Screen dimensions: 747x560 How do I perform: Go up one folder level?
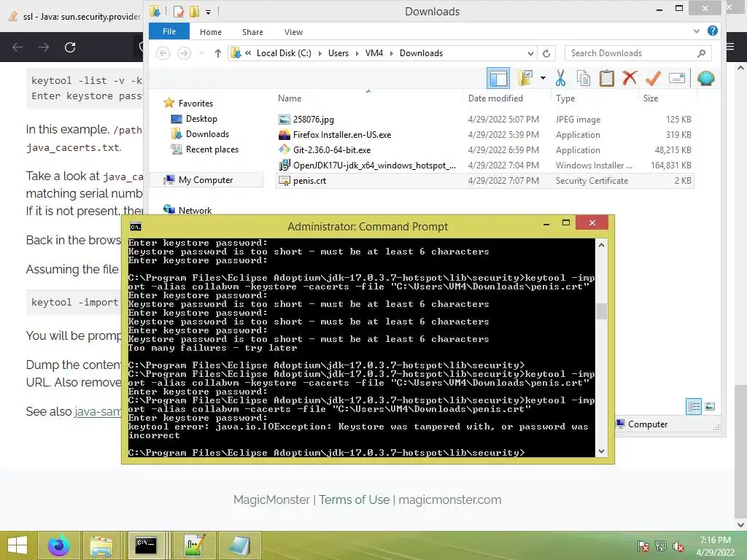[217, 53]
